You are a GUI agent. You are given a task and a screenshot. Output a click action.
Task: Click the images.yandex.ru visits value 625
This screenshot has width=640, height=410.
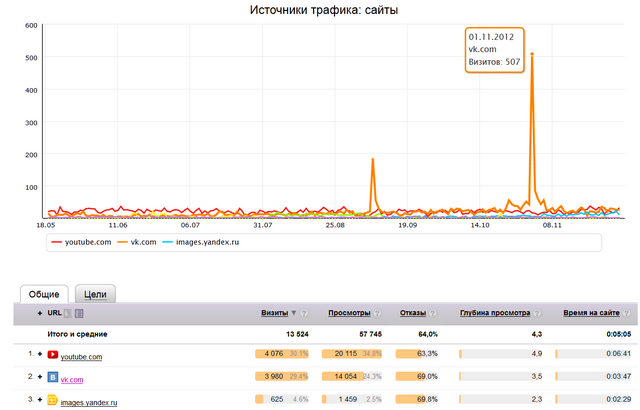point(277,399)
